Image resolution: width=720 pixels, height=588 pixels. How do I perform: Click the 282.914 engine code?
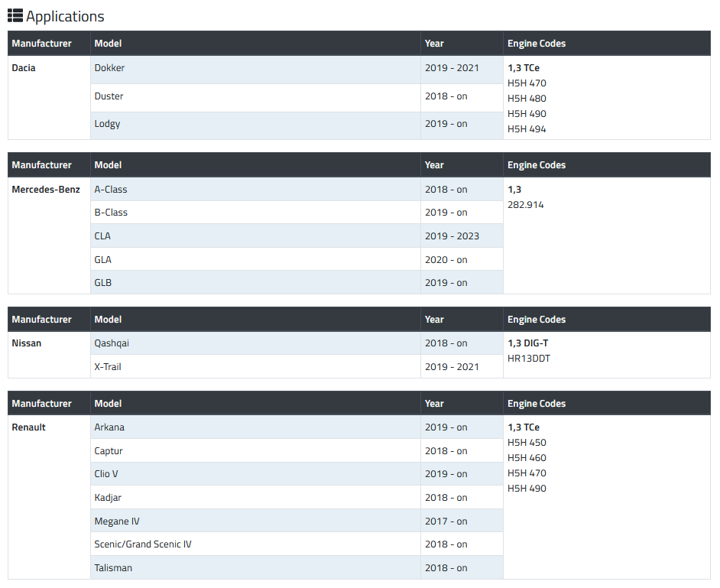[x=526, y=205]
